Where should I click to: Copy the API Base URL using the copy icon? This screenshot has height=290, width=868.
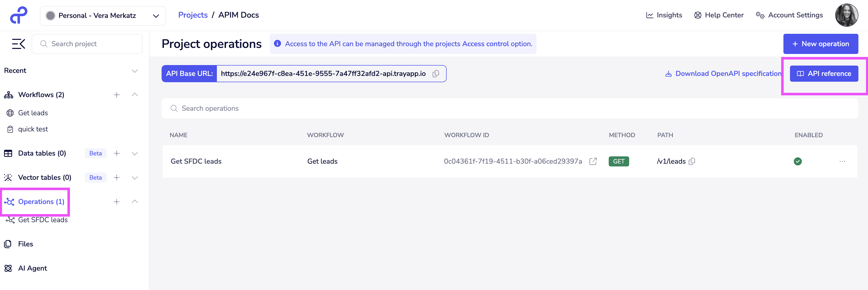point(436,74)
